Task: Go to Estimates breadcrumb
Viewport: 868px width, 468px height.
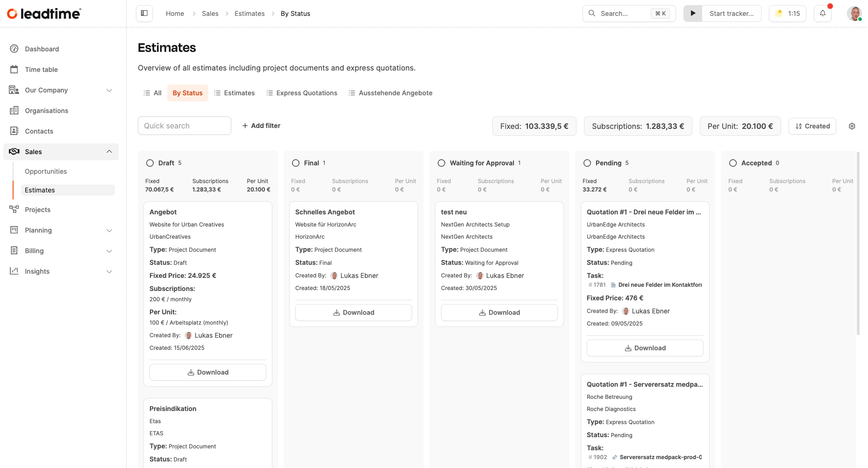Action: [x=249, y=14]
